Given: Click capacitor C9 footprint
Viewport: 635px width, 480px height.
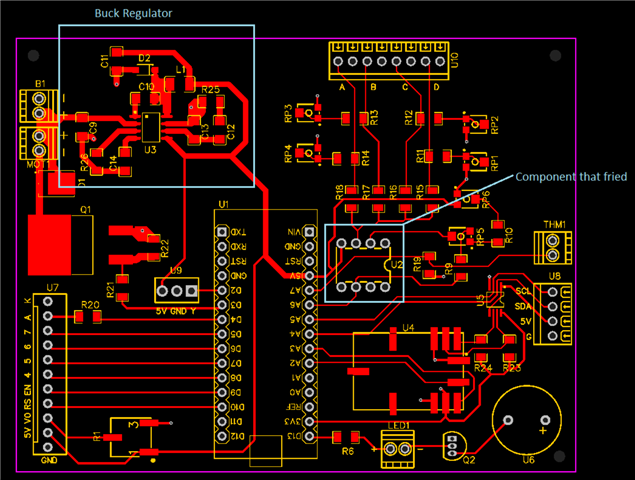Looking at the screenshot, I should tap(82, 127).
